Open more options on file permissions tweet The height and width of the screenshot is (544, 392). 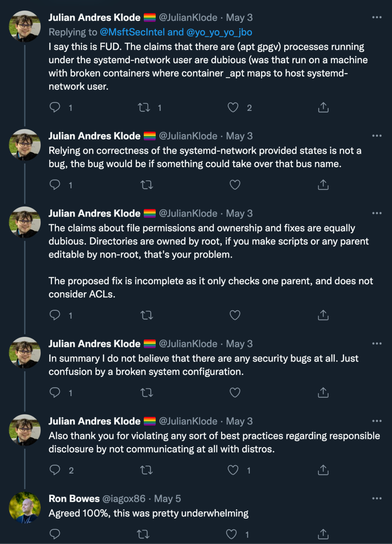coord(377,213)
